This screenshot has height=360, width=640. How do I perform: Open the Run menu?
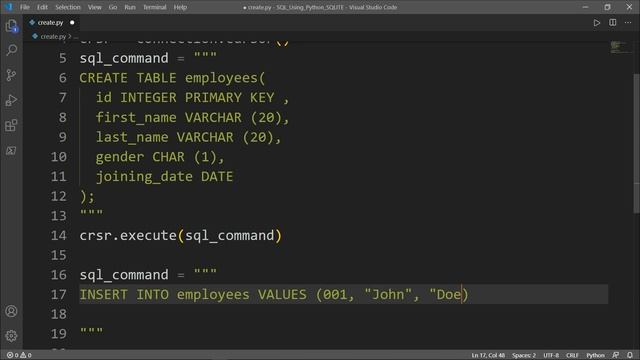(x=130, y=7)
